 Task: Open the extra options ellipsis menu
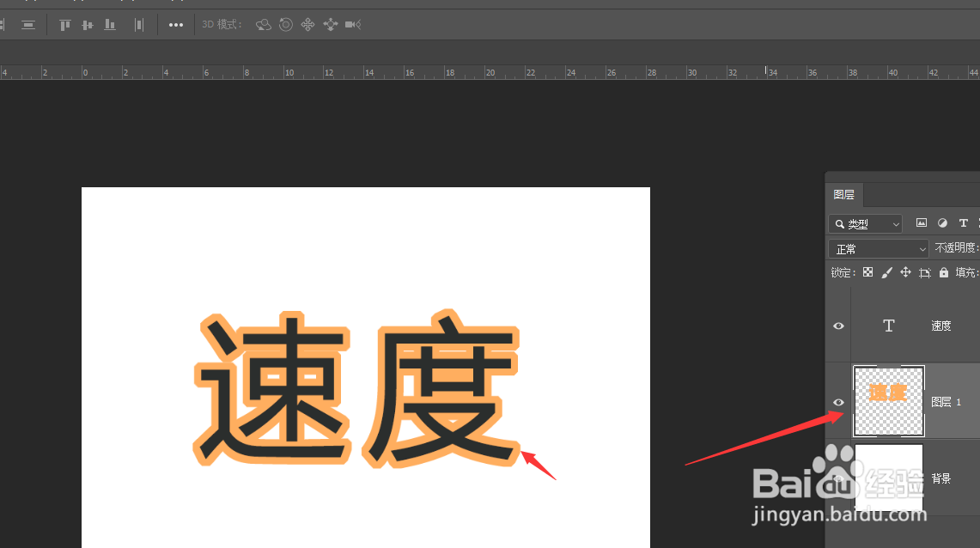176,25
